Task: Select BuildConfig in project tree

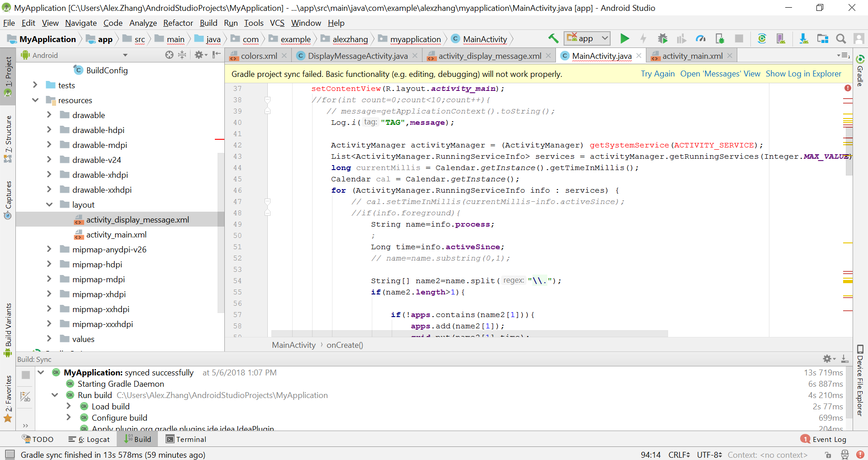Action: (x=107, y=70)
